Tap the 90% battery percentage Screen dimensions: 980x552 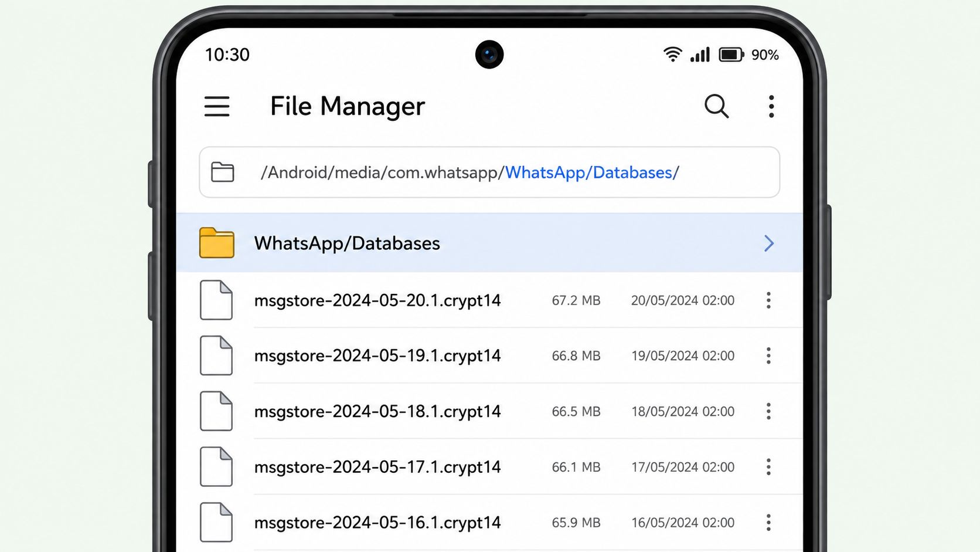click(765, 55)
